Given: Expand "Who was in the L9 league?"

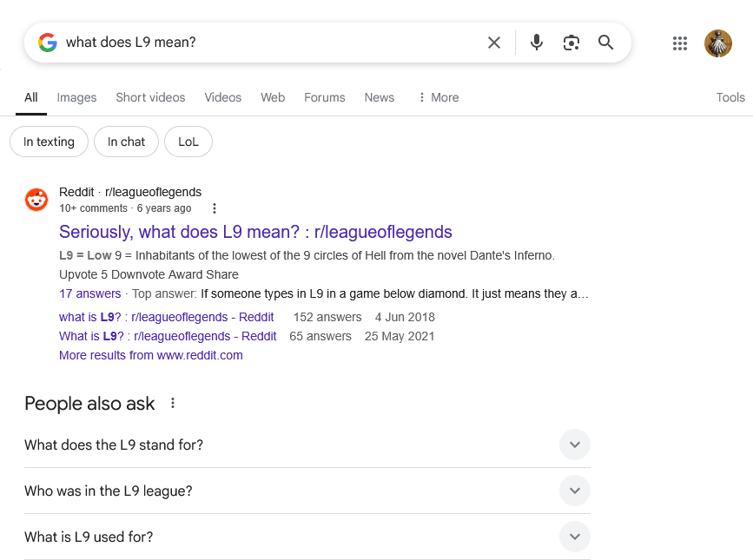Looking at the screenshot, I should [307, 491].
